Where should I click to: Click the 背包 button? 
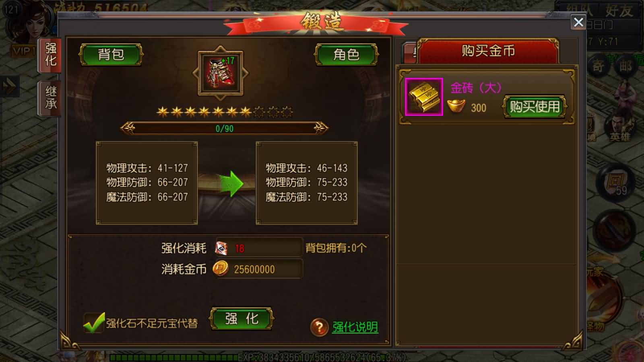point(111,54)
